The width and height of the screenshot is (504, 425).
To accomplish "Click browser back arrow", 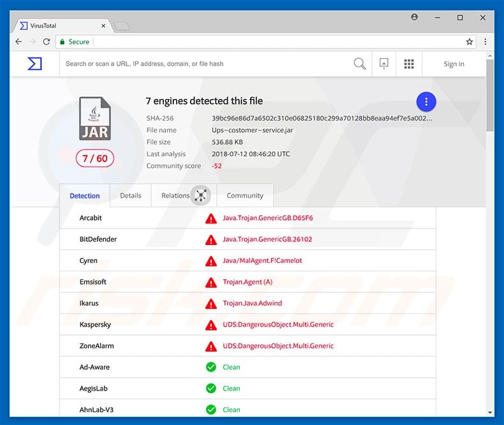I will pos(19,41).
